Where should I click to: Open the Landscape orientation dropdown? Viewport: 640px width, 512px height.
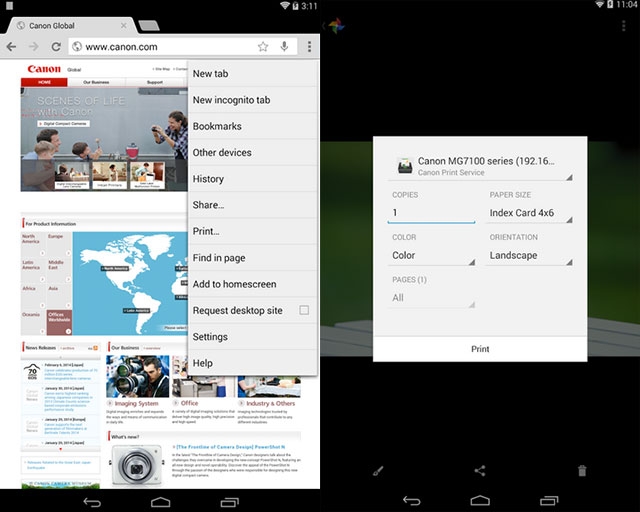tap(529, 255)
